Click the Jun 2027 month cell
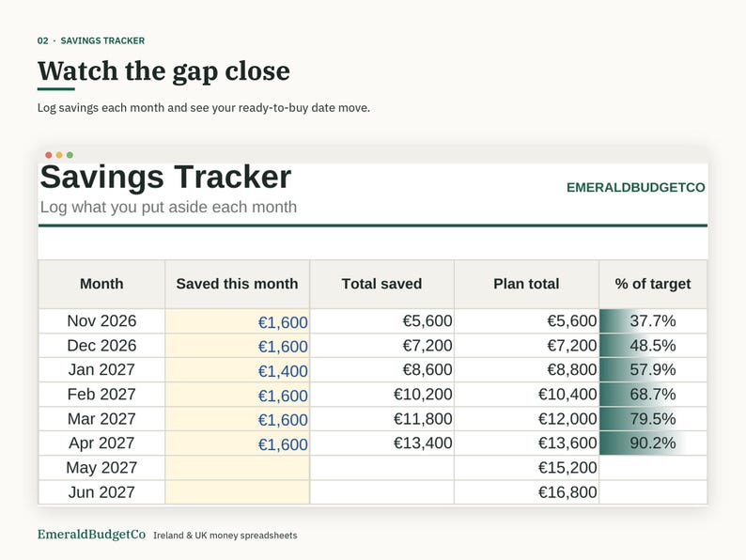 (101, 492)
